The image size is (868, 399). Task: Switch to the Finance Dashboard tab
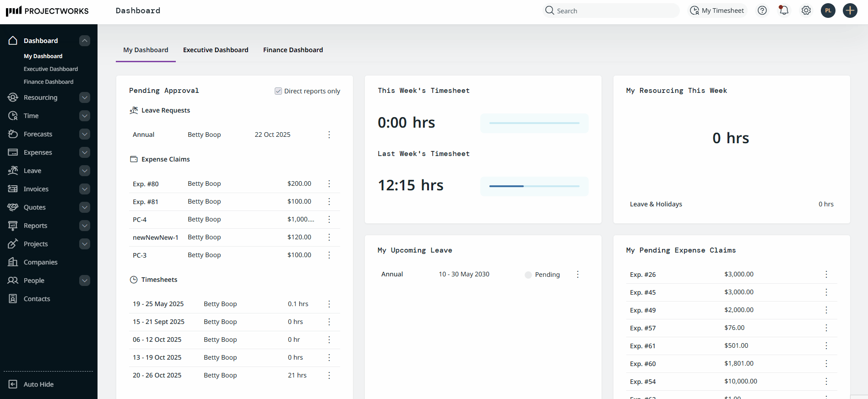(293, 50)
